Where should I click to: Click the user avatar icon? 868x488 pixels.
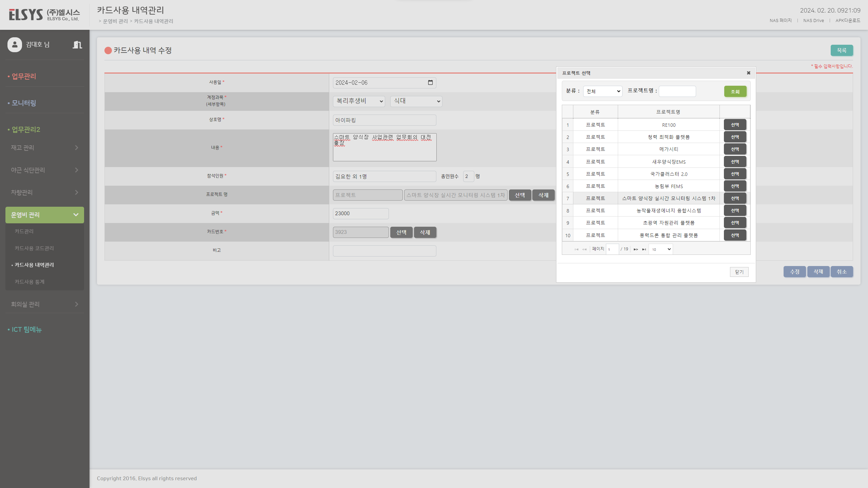[x=15, y=44]
